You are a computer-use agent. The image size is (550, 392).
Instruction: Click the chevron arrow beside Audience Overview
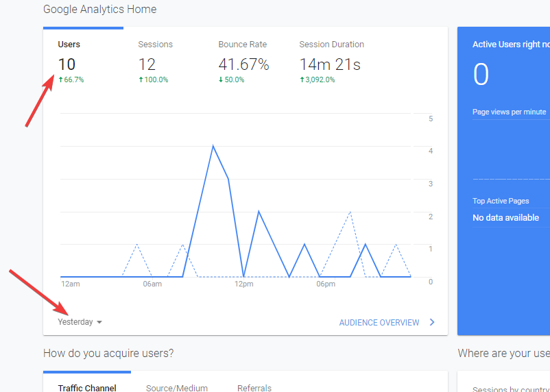pyautogui.click(x=432, y=322)
